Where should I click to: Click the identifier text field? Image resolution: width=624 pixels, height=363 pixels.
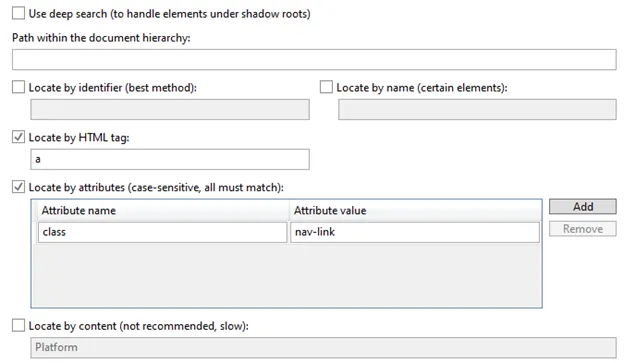(x=170, y=109)
